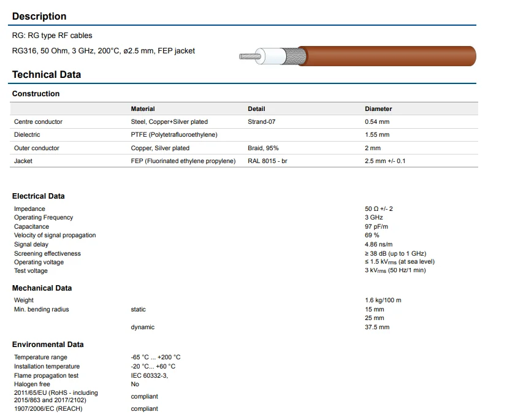507x420 pixels.
Task: Select the 1.6 kg/100 m value
Action: [x=383, y=300]
